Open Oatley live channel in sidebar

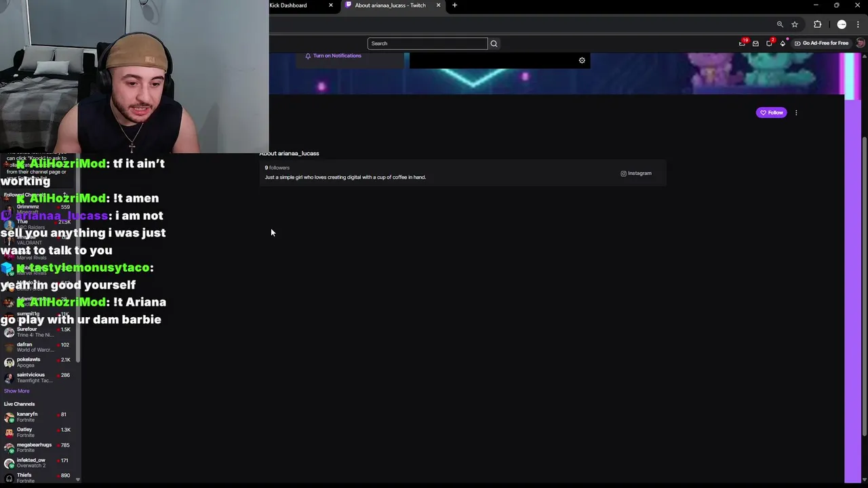(39, 432)
